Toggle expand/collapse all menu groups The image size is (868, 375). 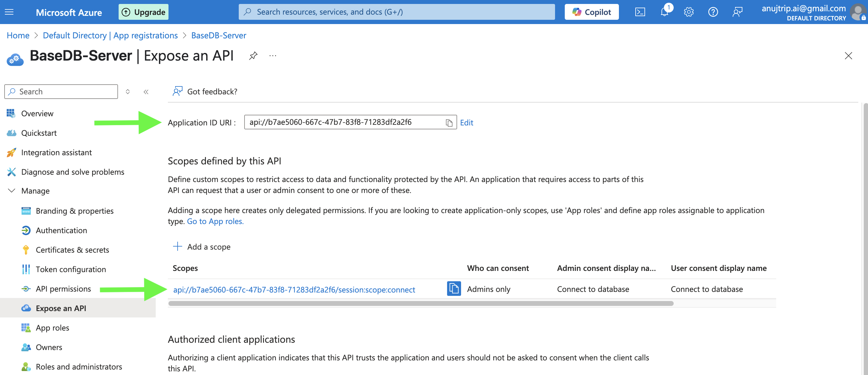pyautogui.click(x=128, y=92)
